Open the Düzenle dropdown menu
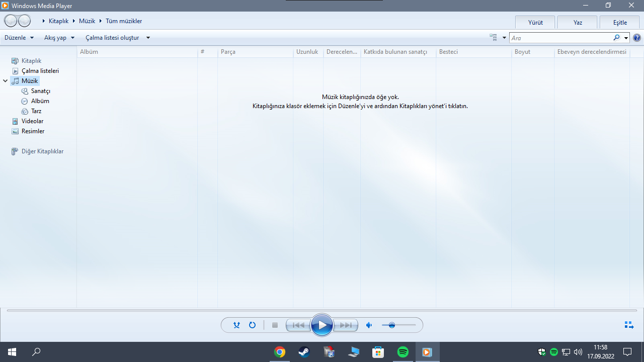644x362 pixels. click(19, 38)
